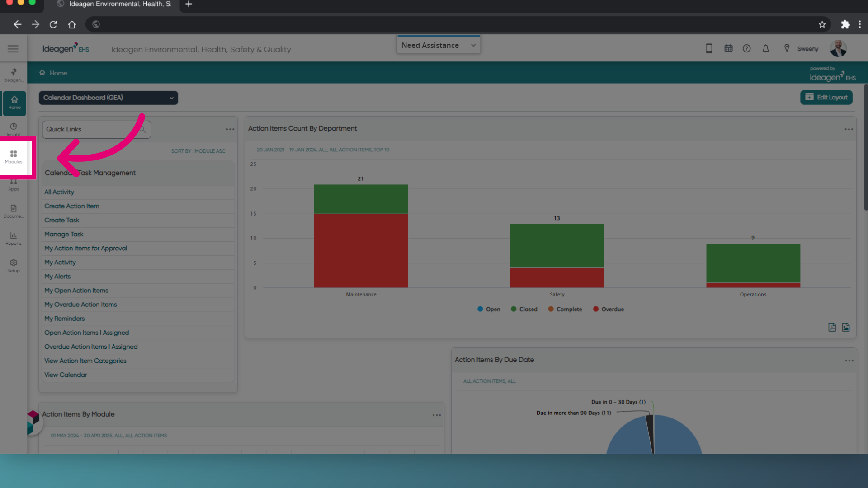
Task: Toggle the Overdue legend series
Action: [608, 309]
